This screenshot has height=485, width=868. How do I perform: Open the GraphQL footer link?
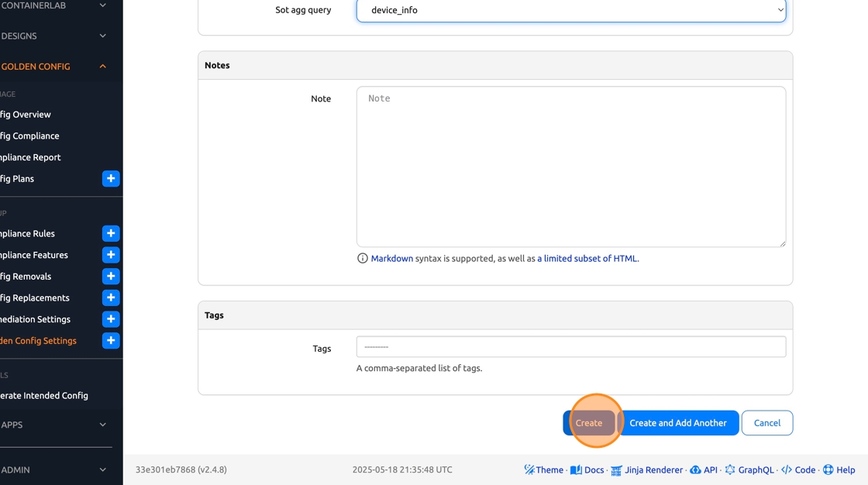click(x=749, y=470)
